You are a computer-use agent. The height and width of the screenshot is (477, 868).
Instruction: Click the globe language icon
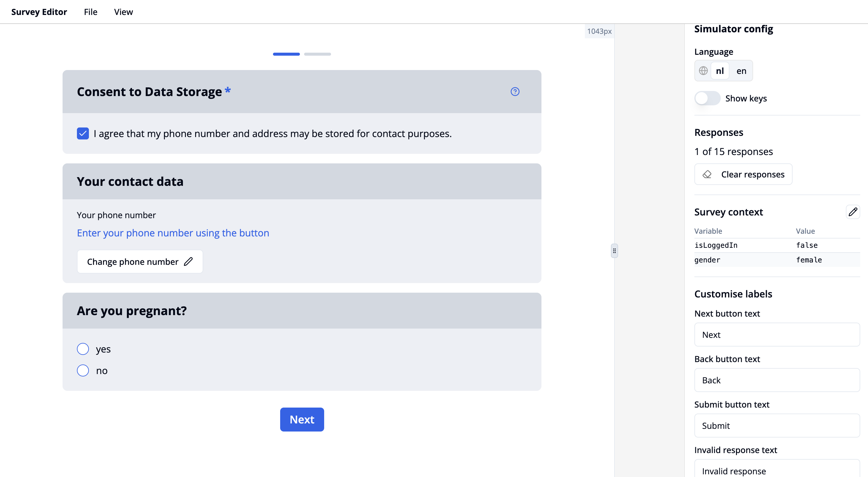coord(703,71)
